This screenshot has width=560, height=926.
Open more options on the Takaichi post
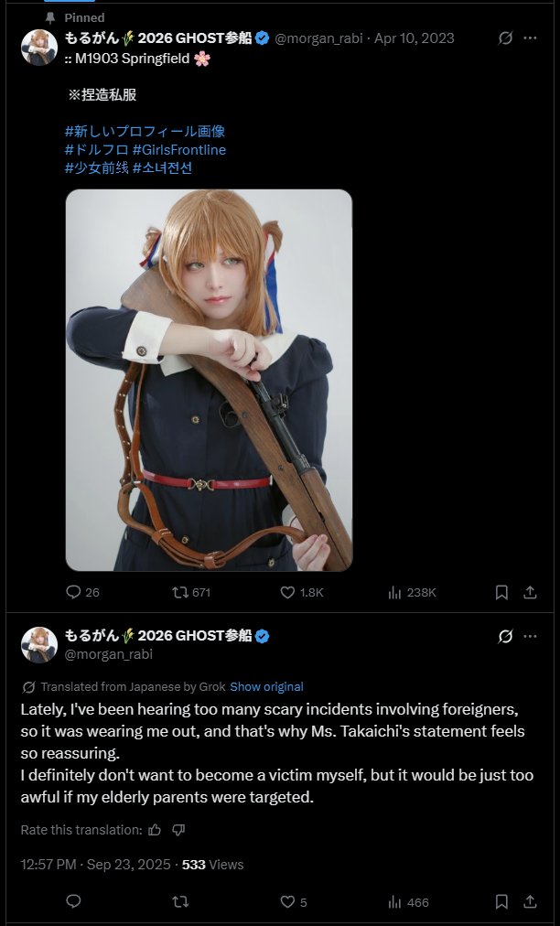tap(531, 636)
